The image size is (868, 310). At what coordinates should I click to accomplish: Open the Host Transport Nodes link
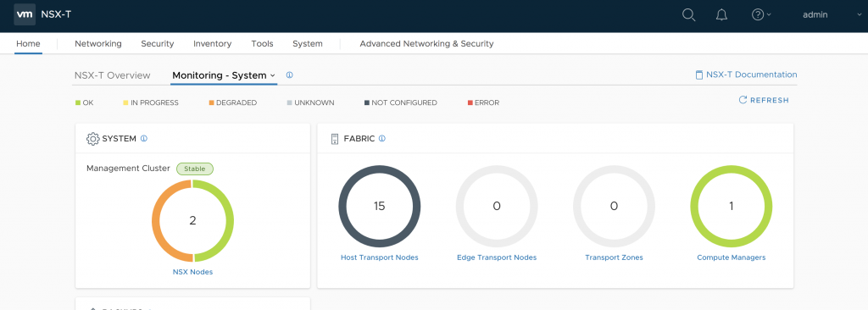[379, 257]
